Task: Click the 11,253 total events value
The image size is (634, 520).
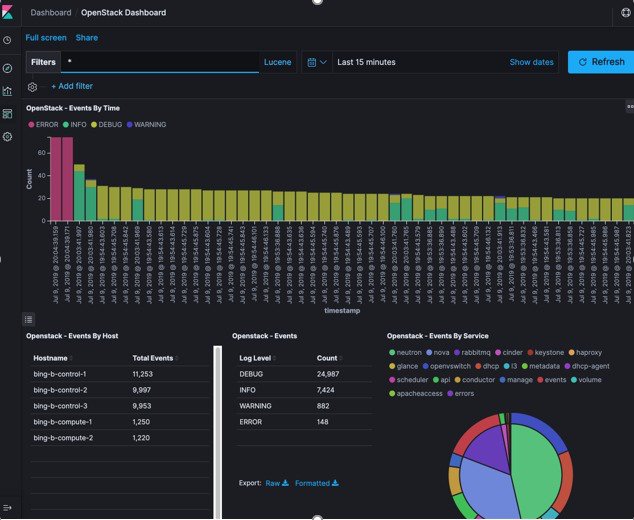Action: coord(142,374)
